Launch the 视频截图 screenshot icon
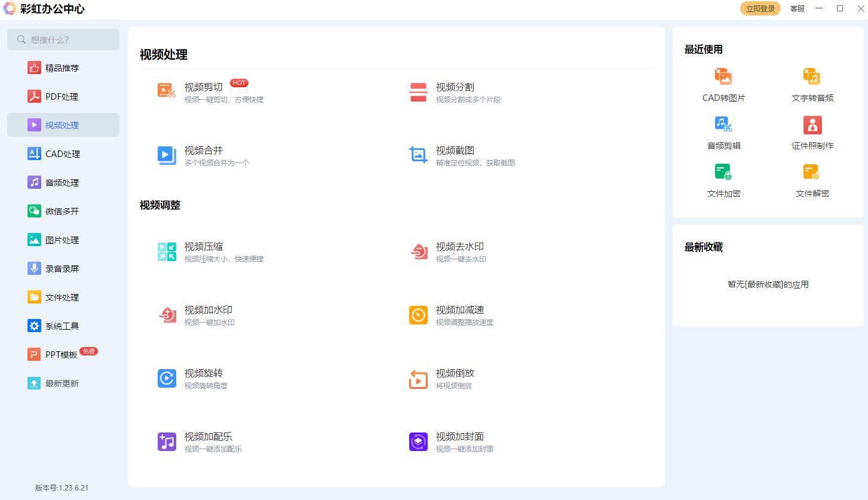 [418, 155]
